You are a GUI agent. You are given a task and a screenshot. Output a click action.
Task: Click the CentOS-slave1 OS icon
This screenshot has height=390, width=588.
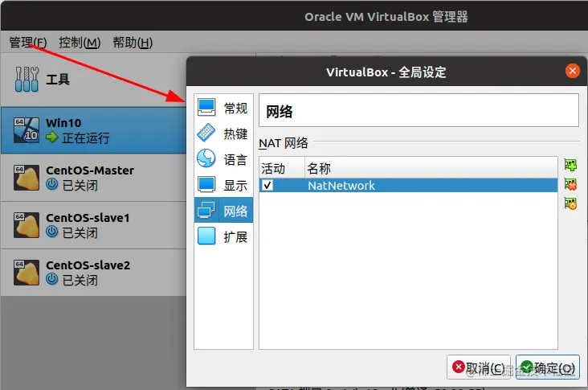pos(27,225)
